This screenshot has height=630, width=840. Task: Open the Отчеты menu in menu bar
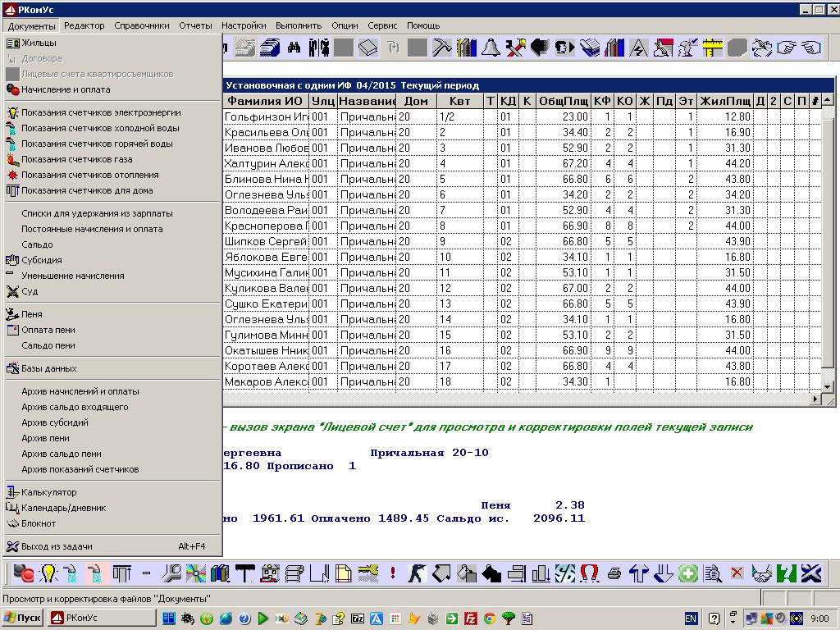pos(195,25)
